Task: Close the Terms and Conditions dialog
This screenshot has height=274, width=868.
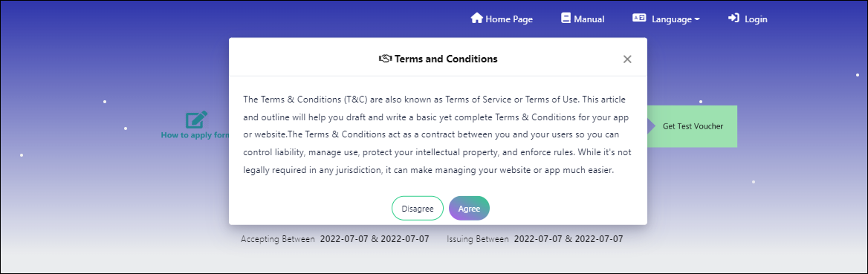Action: pyautogui.click(x=627, y=59)
